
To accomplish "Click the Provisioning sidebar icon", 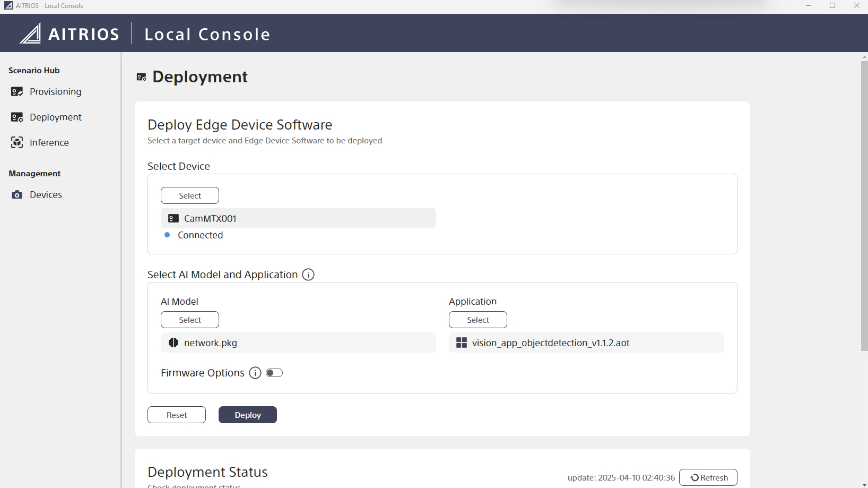I will (17, 92).
